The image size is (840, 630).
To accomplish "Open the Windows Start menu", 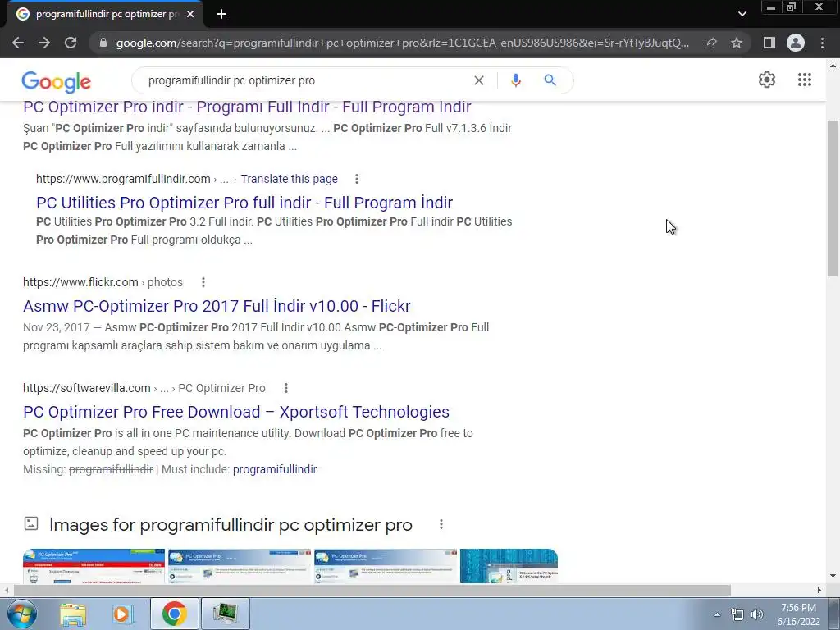I will (21, 614).
